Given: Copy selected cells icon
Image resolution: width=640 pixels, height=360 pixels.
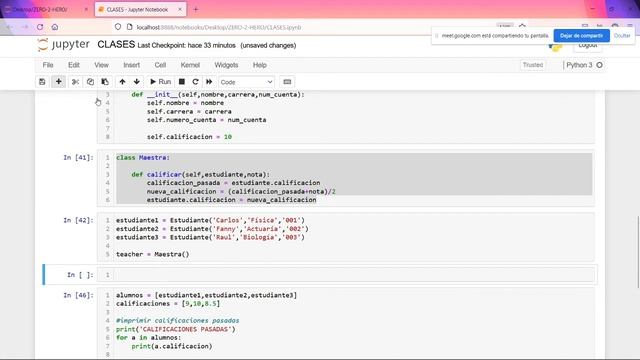Looking at the screenshot, I should (x=90, y=82).
